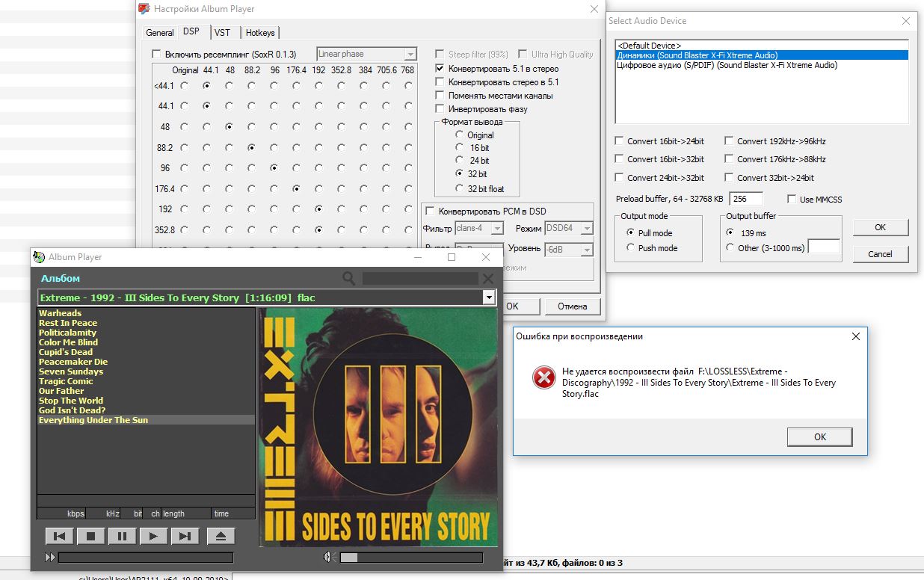Toggle Конвертировать 5.1 в стерео checkbox
924x580 pixels.
tap(440, 69)
